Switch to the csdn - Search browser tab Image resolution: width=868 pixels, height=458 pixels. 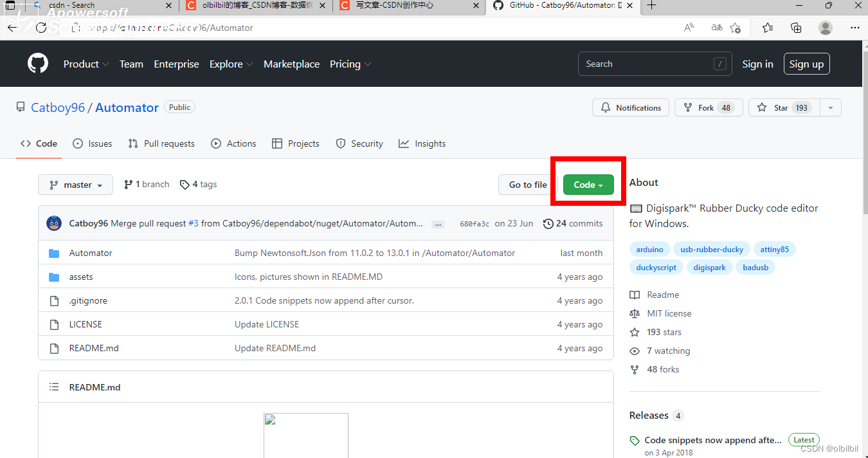pyautogui.click(x=103, y=5)
